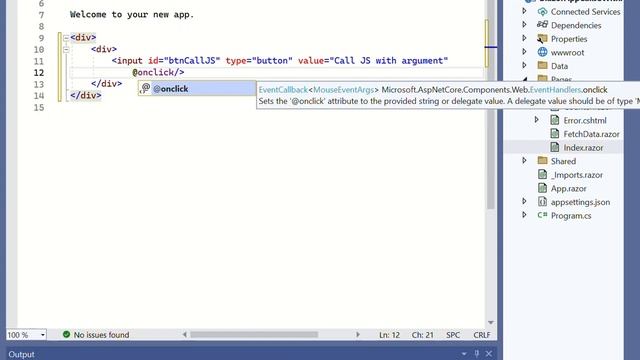Expand the Connected Services node
640x360 pixels.
pos(524,11)
